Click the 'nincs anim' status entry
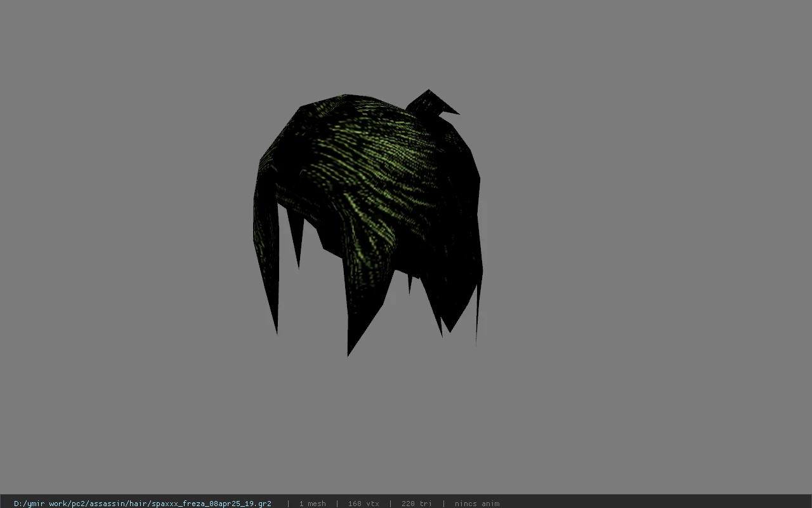812x508 pixels. (x=477, y=504)
